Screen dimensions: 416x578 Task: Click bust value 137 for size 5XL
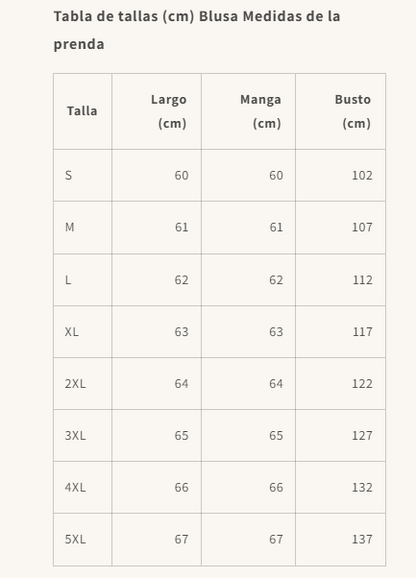click(x=362, y=540)
